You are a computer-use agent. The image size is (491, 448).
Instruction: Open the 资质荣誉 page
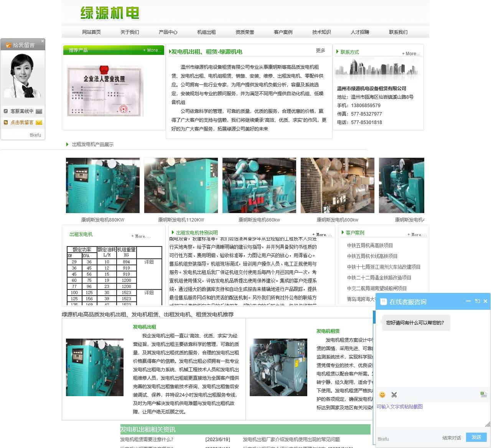click(x=245, y=32)
